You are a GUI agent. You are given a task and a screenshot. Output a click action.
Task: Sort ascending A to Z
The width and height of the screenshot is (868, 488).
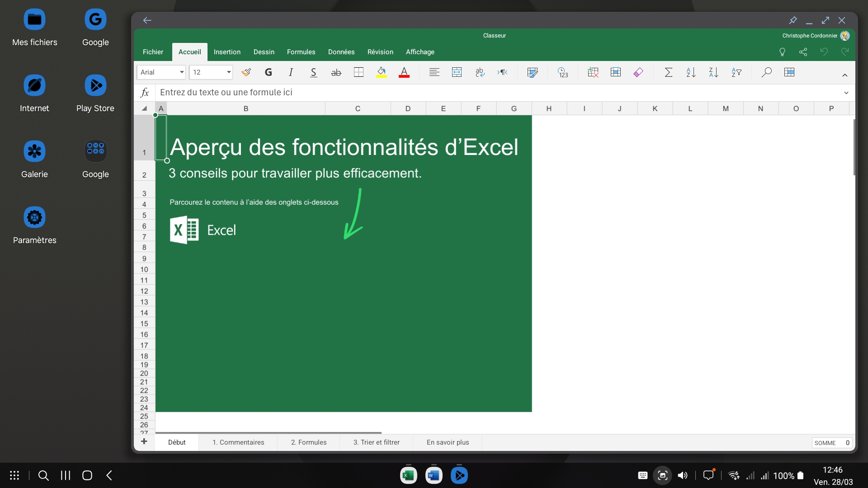pyautogui.click(x=691, y=72)
